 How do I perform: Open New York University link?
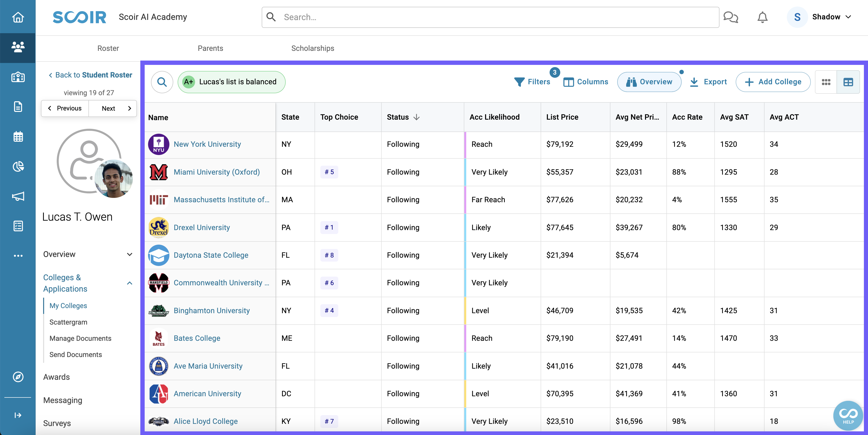click(x=207, y=144)
